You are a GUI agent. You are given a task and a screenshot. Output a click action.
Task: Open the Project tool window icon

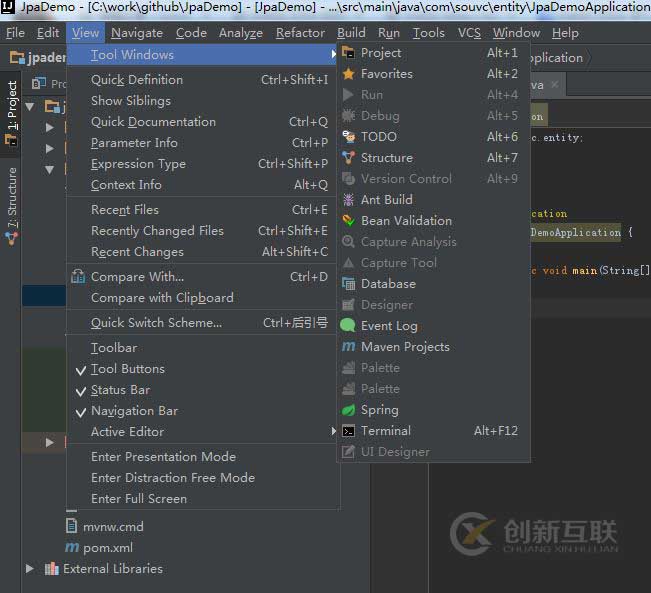(x=348, y=53)
